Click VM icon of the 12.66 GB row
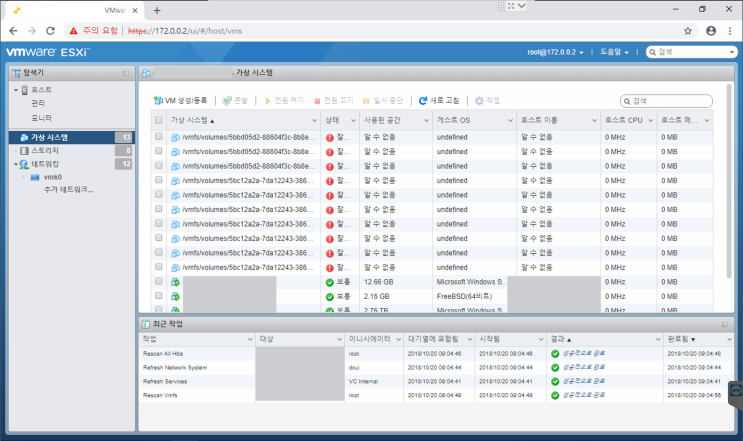The width and height of the screenshot is (743, 441). 175,282
